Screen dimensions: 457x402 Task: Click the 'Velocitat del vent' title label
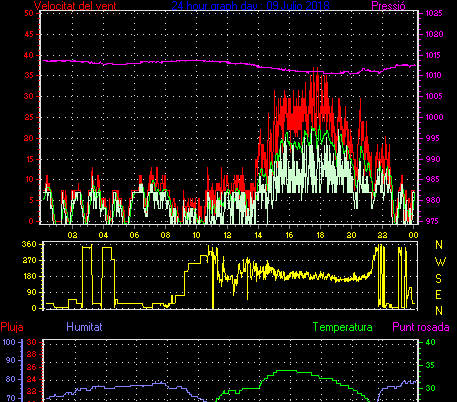(x=75, y=6)
